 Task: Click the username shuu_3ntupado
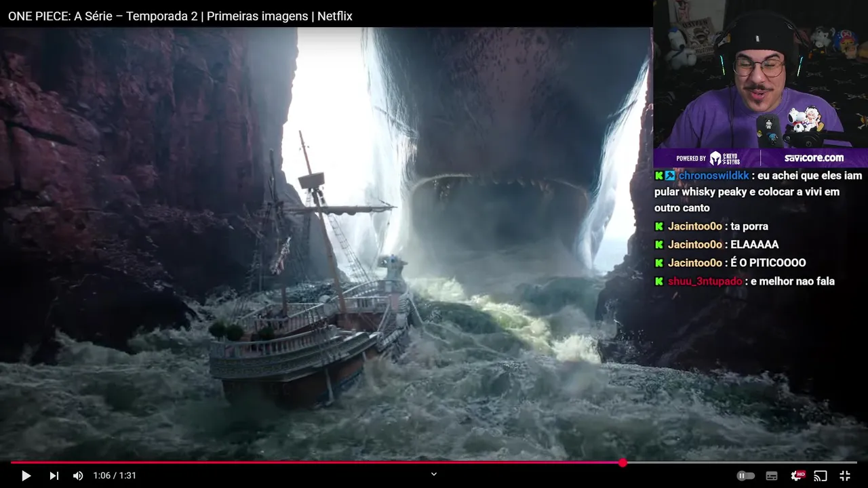click(705, 281)
